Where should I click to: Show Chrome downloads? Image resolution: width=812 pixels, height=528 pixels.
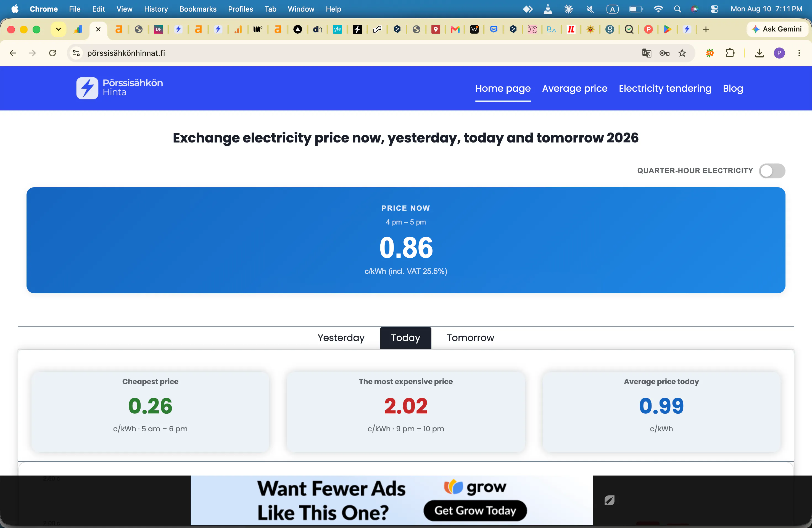coord(760,53)
